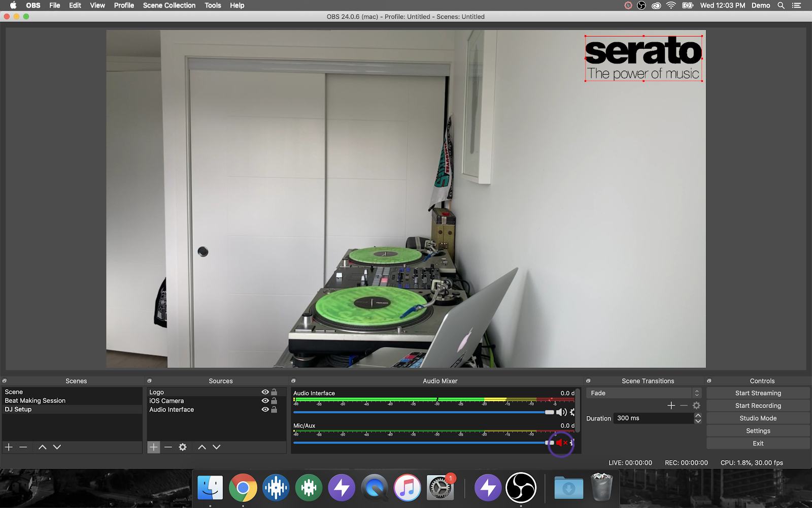Open System Preferences in the dock
Screen dimensions: 812x508
click(440, 488)
